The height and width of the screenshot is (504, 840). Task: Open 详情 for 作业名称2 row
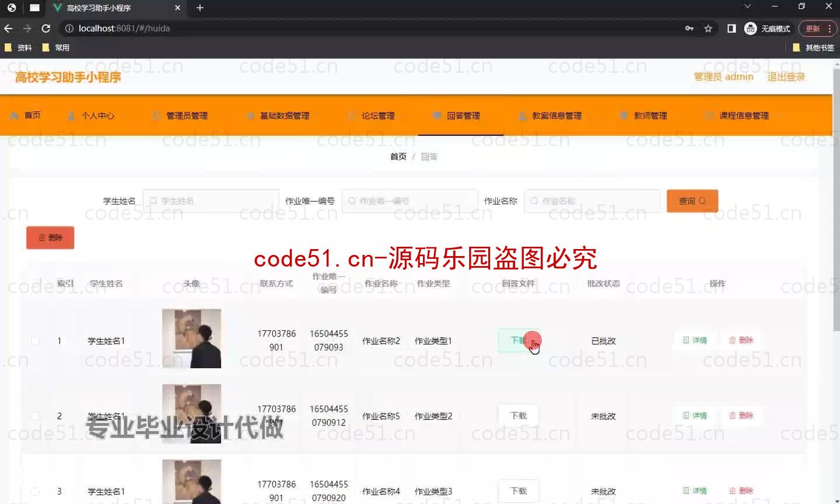coord(695,340)
